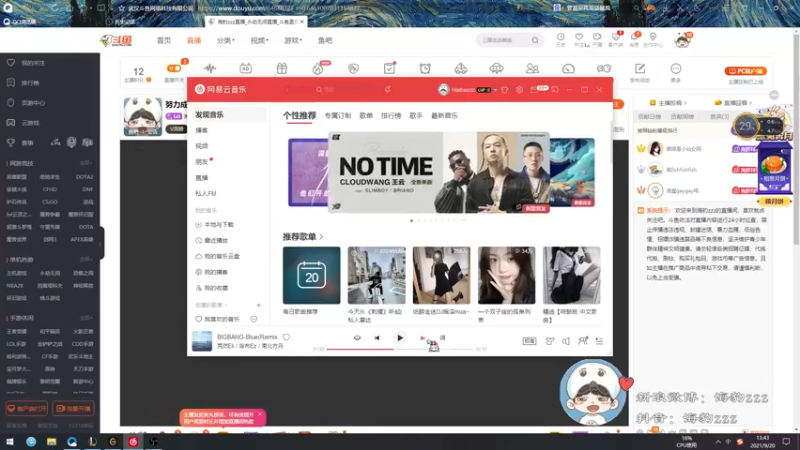
Task: Open lyrics via the 词 button
Action: [x=442, y=338]
